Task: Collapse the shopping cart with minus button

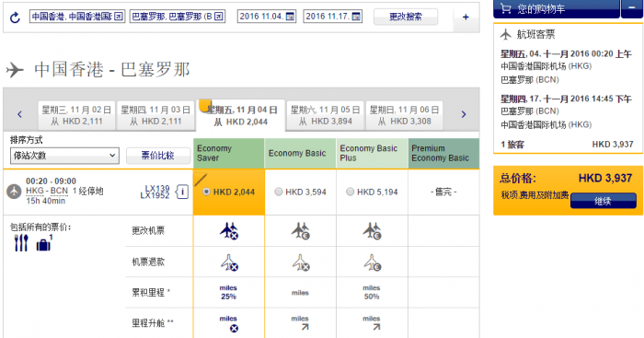Action: [x=631, y=8]
